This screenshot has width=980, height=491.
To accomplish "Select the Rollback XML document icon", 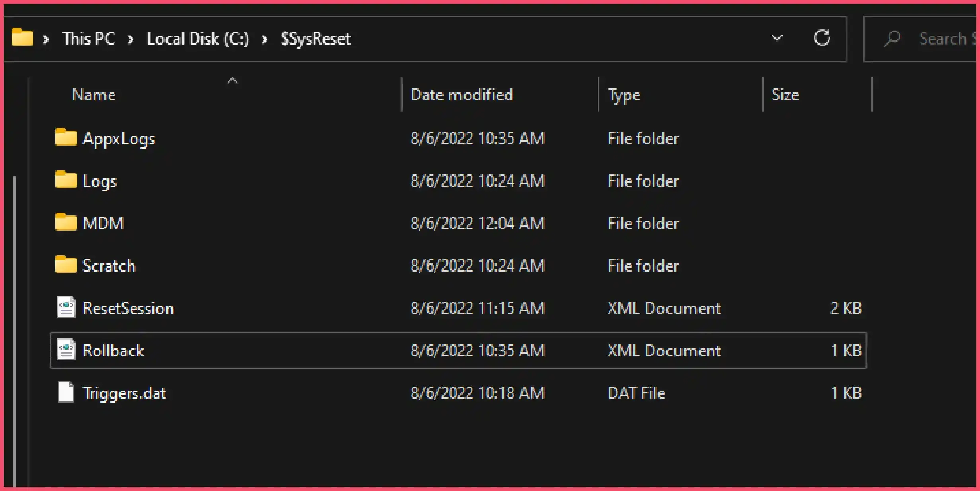I will point(66,350).
